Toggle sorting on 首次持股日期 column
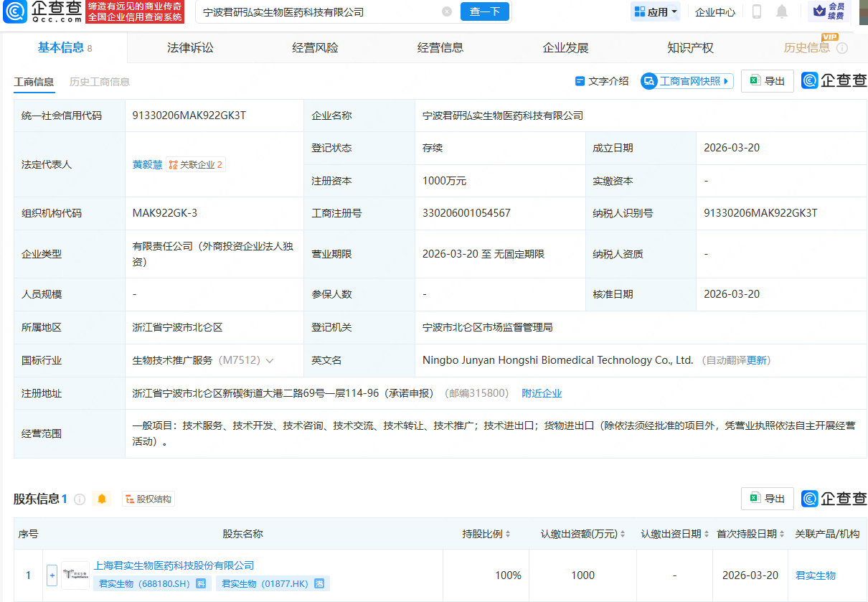The width and height of the screenshot is (868, 602). (x=781, y=535)
